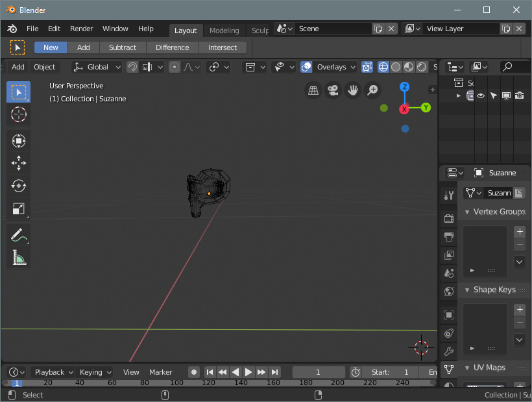Open the Render menu

click(82, 29)
